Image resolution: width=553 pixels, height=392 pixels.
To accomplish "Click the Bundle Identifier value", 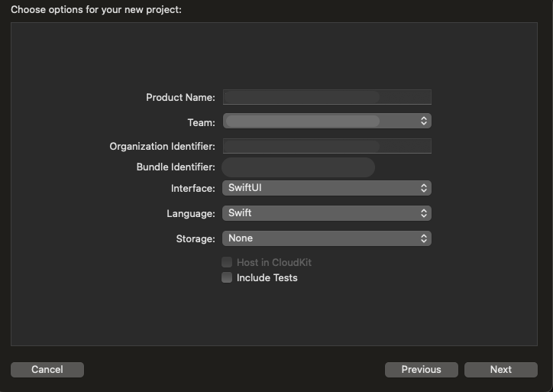I will [x=298, y=167].
